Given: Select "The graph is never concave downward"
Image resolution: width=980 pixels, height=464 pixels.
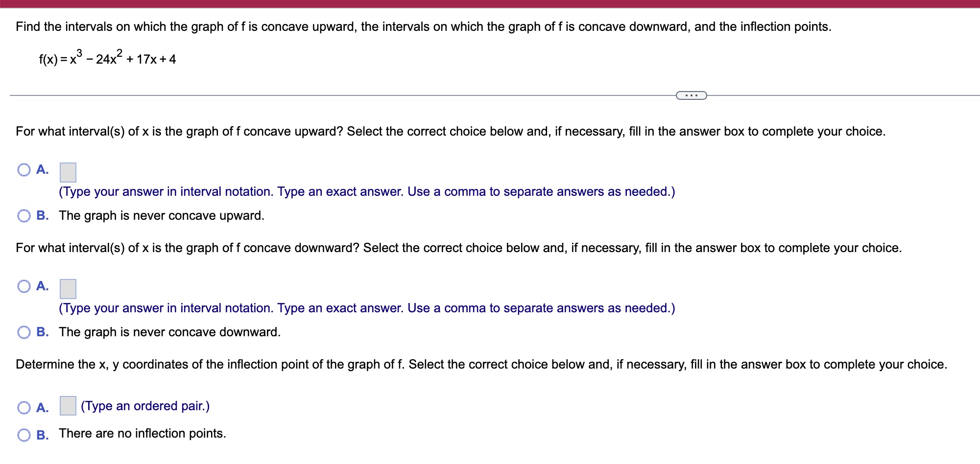Looking at the screenshot, I should (x=23, y=331).
